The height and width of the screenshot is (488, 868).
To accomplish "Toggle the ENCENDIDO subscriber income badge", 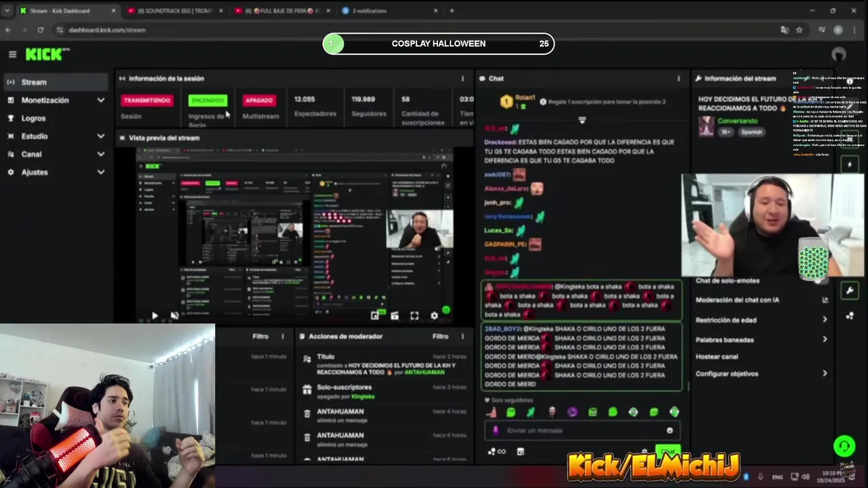I will [208, 100].
